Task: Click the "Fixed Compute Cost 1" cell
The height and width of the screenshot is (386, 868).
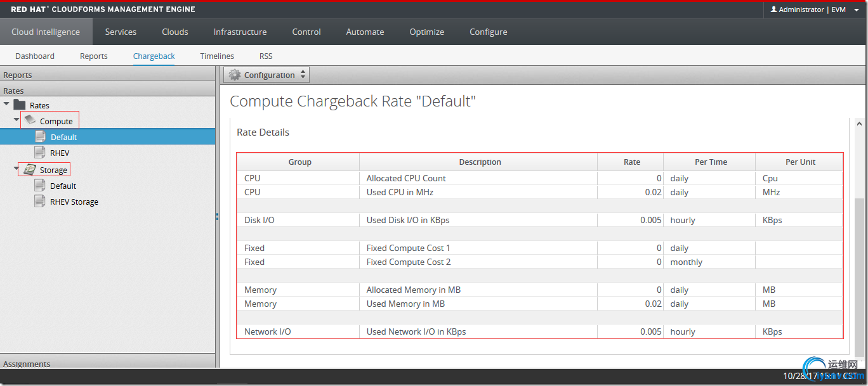Action: 478,248
